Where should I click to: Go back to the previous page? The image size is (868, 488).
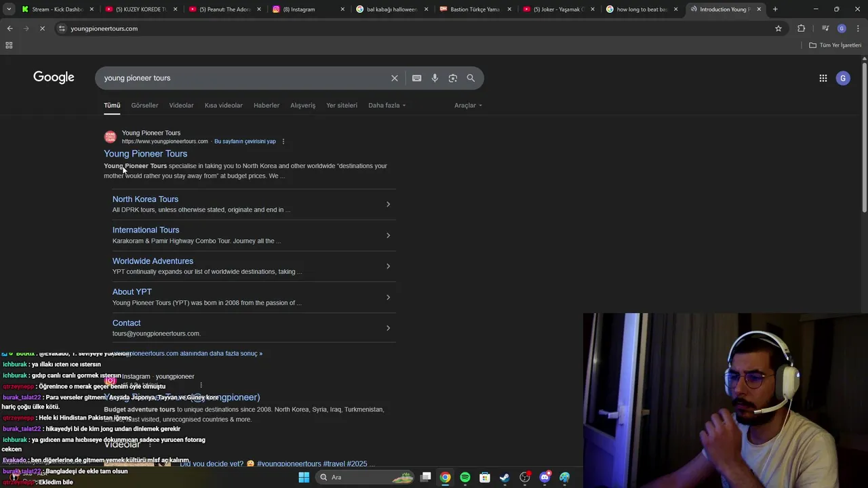[x=9, y=28]
